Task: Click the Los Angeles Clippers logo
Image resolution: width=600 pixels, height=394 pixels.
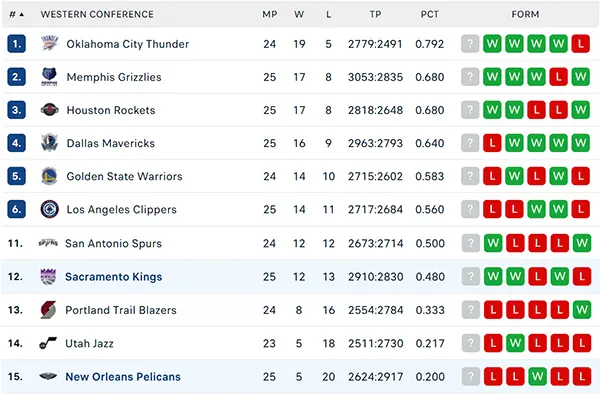Action: pos(49,209)
